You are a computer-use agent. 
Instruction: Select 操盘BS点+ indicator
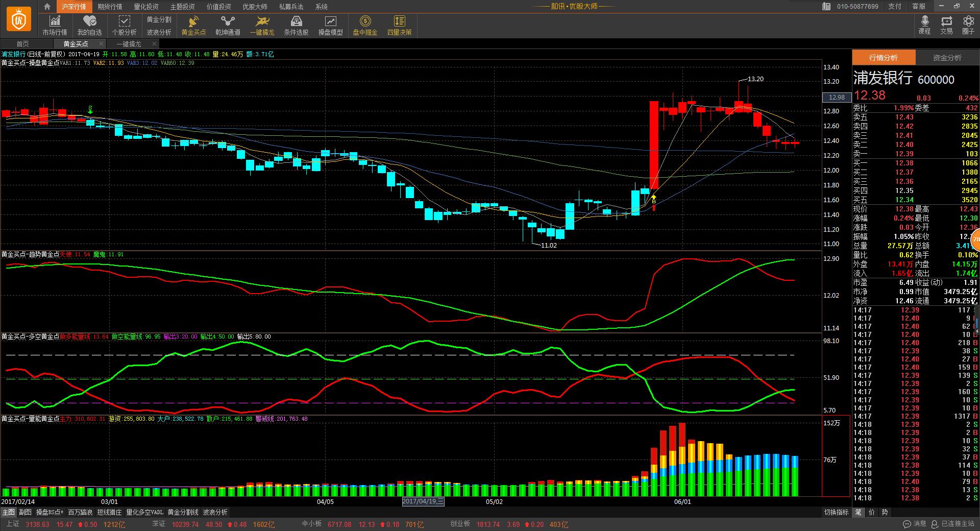[50, 512]
